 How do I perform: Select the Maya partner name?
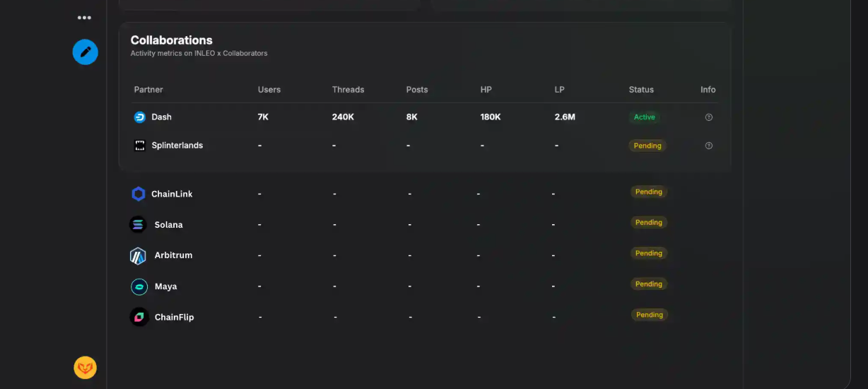pyautogui.click(x=166, y=286)
